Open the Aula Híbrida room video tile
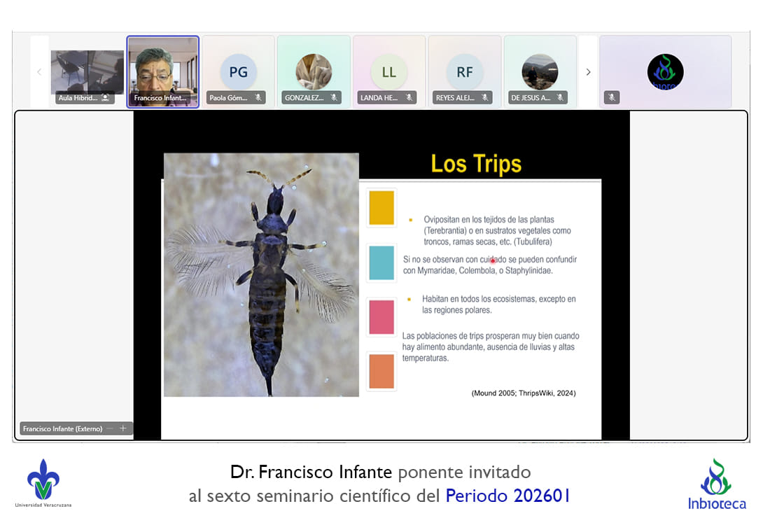Image resolution: width=763 pixels, height=532 pixels. coord(87,71)
